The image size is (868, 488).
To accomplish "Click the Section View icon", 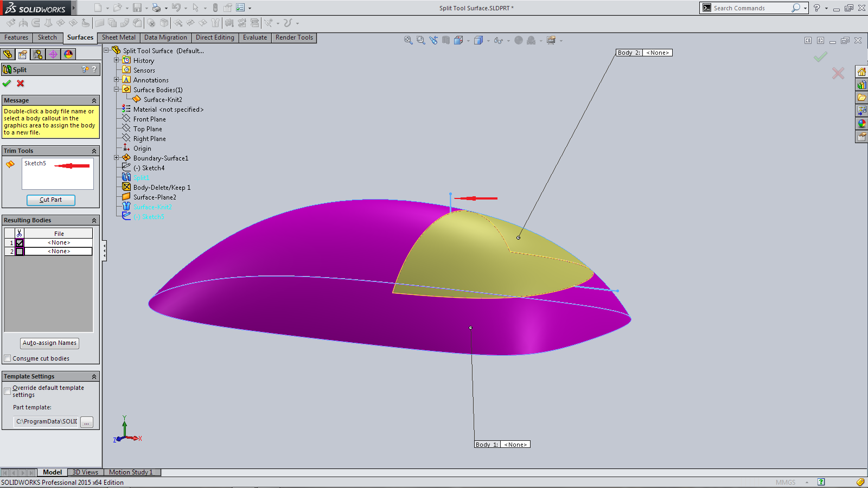I will point(445,40).
